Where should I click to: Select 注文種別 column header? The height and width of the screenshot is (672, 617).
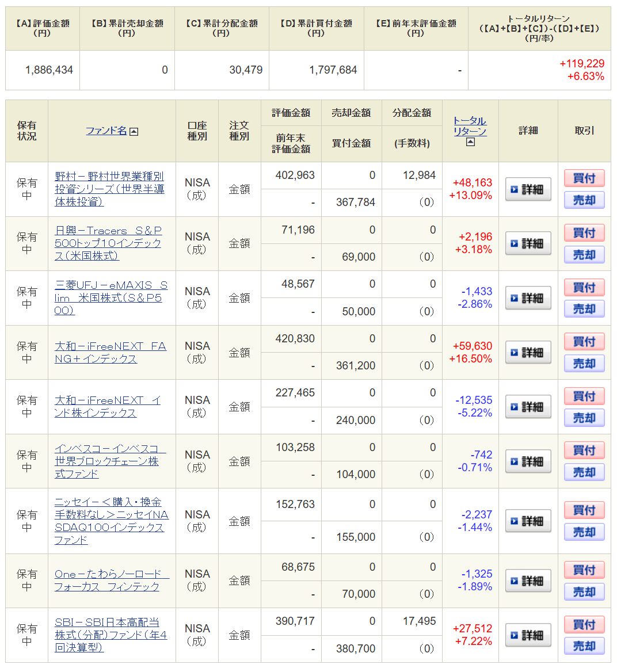coord(239,131)
